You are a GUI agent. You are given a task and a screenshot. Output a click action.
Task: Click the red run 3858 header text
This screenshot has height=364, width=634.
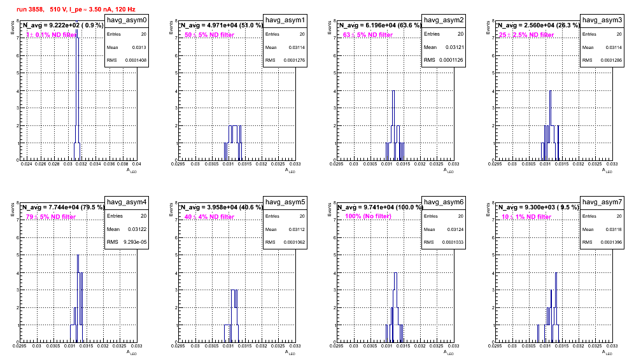(76, 9)
